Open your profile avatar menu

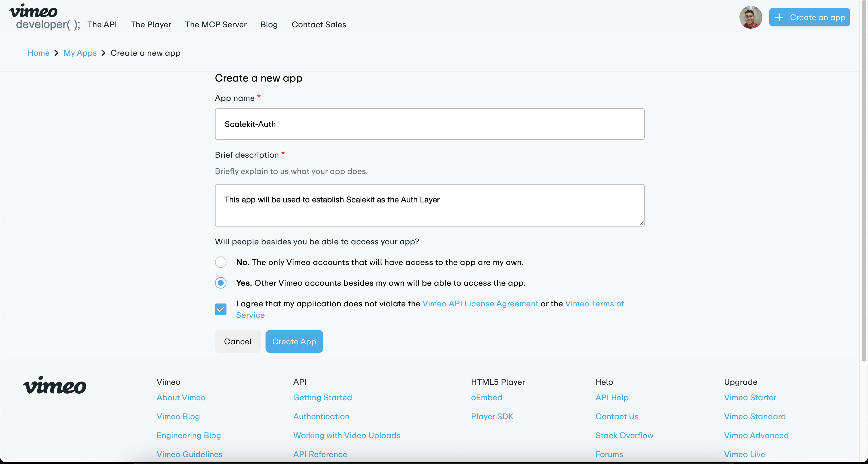(x=750, y=17)
